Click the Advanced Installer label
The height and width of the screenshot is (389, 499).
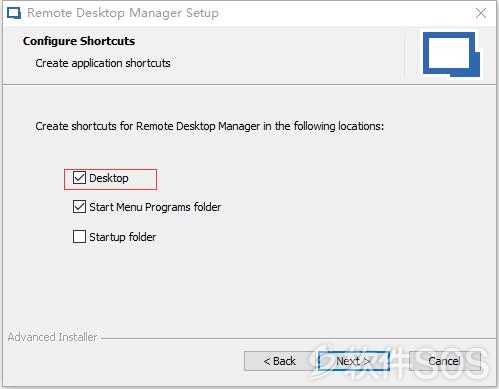[x=52, y=337]
